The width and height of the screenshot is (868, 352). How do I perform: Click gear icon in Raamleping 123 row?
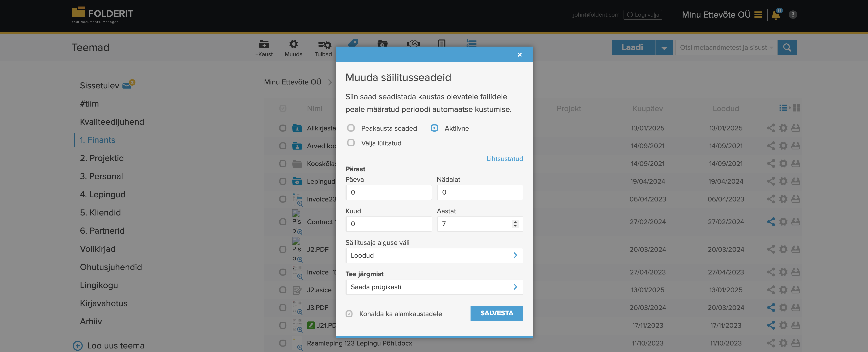[783, 343]
